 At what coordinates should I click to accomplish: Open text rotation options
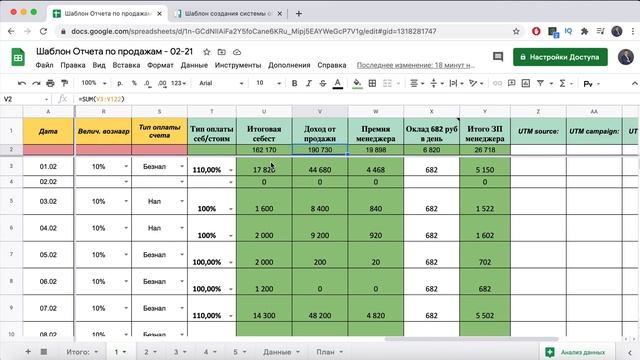[x=476, y=83]
